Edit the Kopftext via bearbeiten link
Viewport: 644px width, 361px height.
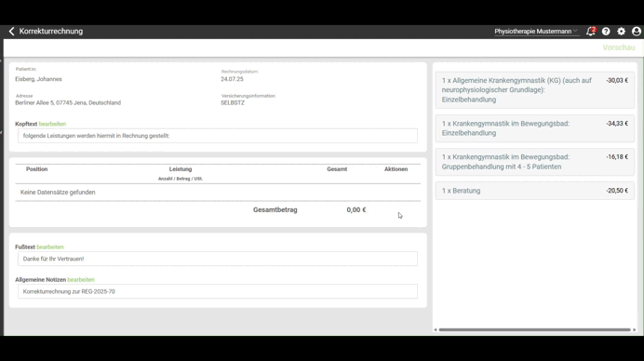52,124
